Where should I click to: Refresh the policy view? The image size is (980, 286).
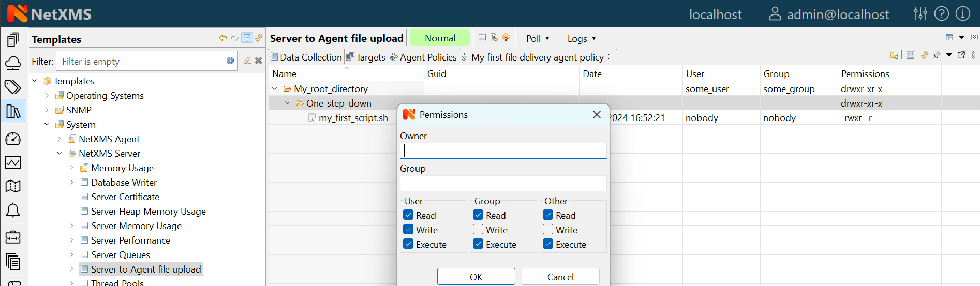[925, 55]
